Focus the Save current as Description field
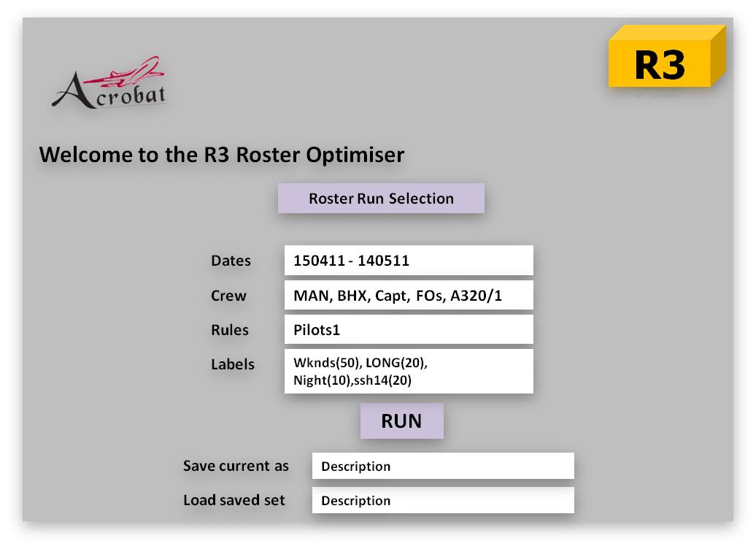The width and height of the screenshot is (756, 549). 443,467
